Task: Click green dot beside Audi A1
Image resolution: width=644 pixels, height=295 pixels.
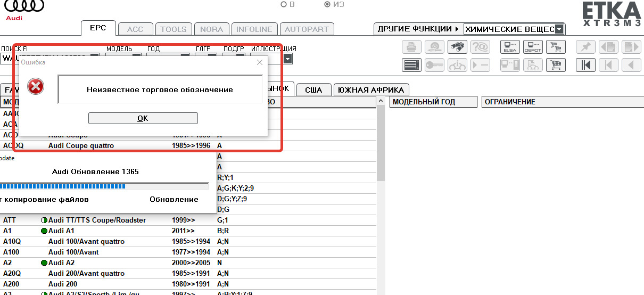Action: point(44,231)
